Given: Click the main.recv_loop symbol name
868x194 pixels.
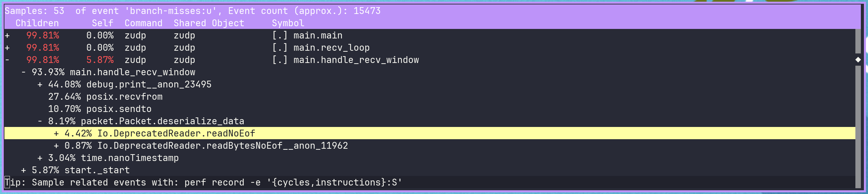Looking at the screenshot, I should point(331,48).
